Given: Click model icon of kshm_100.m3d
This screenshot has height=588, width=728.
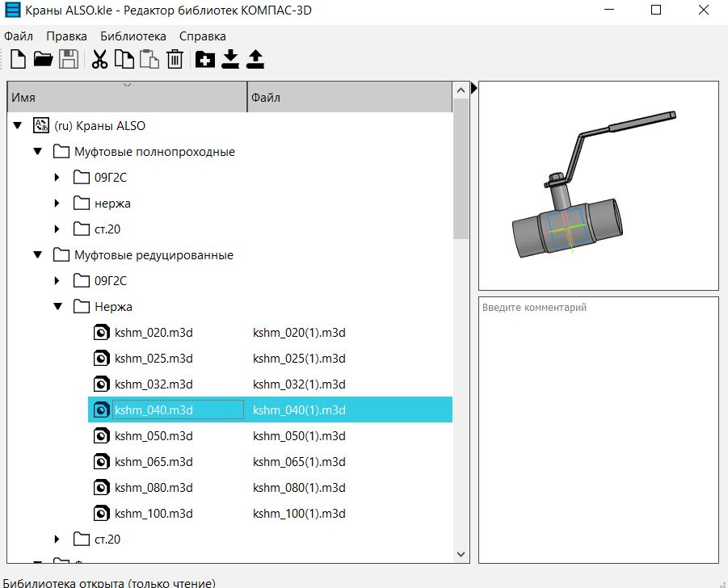Looking at the screenshot, I should click(x=102, y=513).
